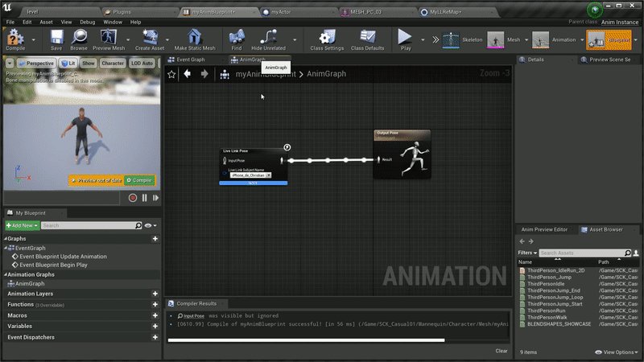Open the Find tool
Image resolution: width=644 pixels, height=362 pixels.
pyautogui.click(x=237, y=39)
